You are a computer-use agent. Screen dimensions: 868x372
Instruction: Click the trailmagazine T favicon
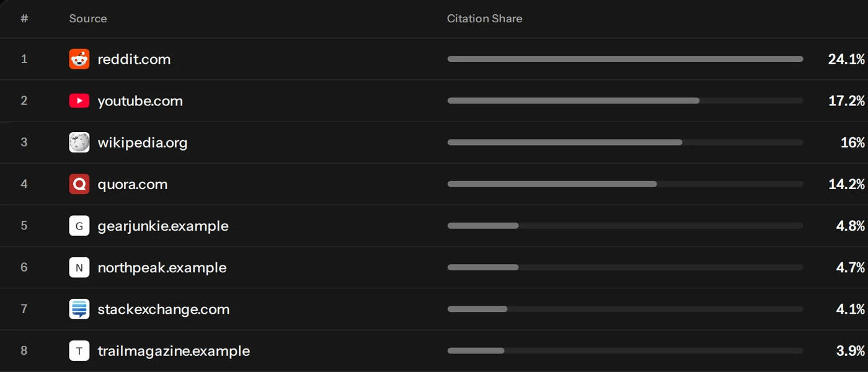coord(79,350)
